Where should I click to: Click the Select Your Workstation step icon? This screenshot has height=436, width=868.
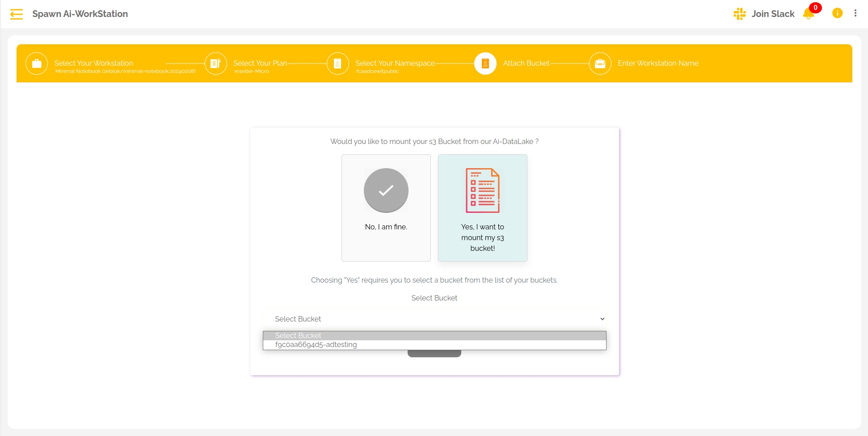pos(37,63)
